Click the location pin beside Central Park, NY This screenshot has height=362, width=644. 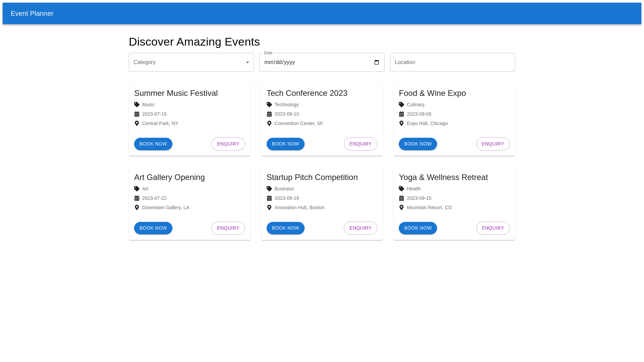(x=137, y=123)
